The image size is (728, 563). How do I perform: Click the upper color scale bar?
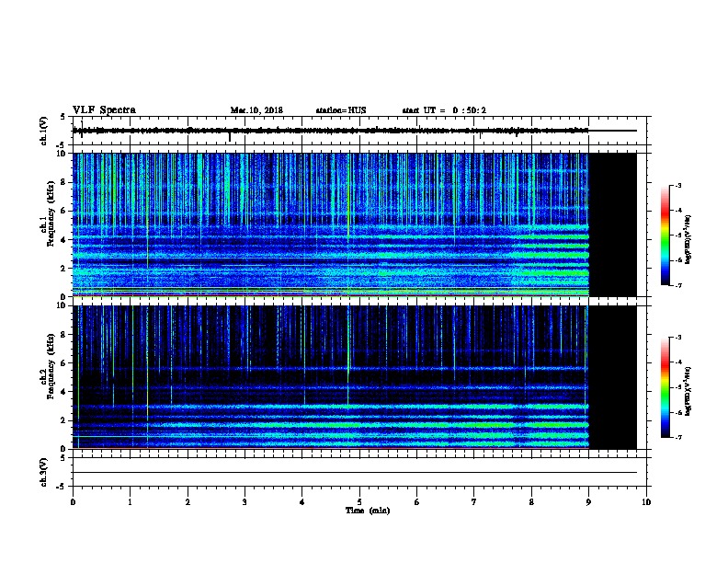[x=665, y=236]
